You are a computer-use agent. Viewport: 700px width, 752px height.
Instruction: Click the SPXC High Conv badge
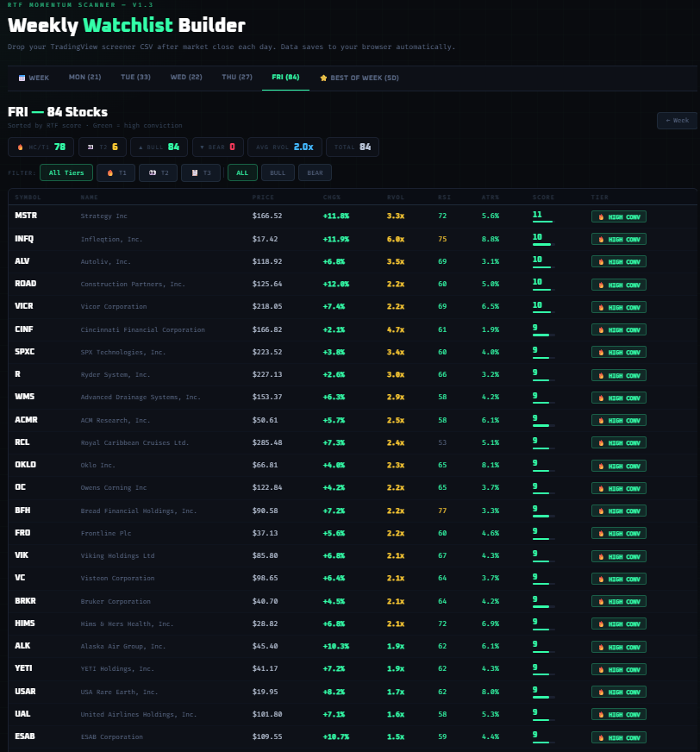[x=618, y=353]
